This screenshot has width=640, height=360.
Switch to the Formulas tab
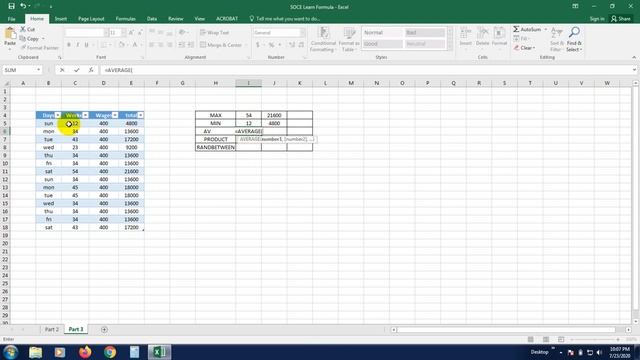click(x=125, y=19)
